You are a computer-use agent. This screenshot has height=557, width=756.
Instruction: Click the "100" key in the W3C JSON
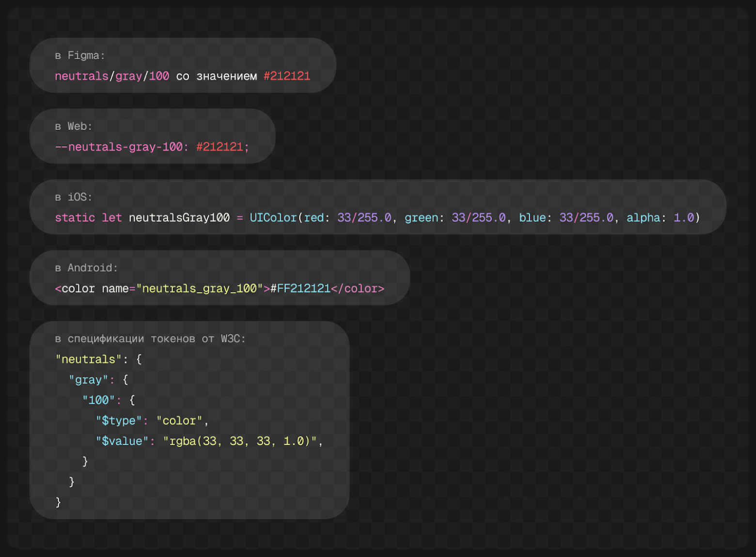pos(99,400)
